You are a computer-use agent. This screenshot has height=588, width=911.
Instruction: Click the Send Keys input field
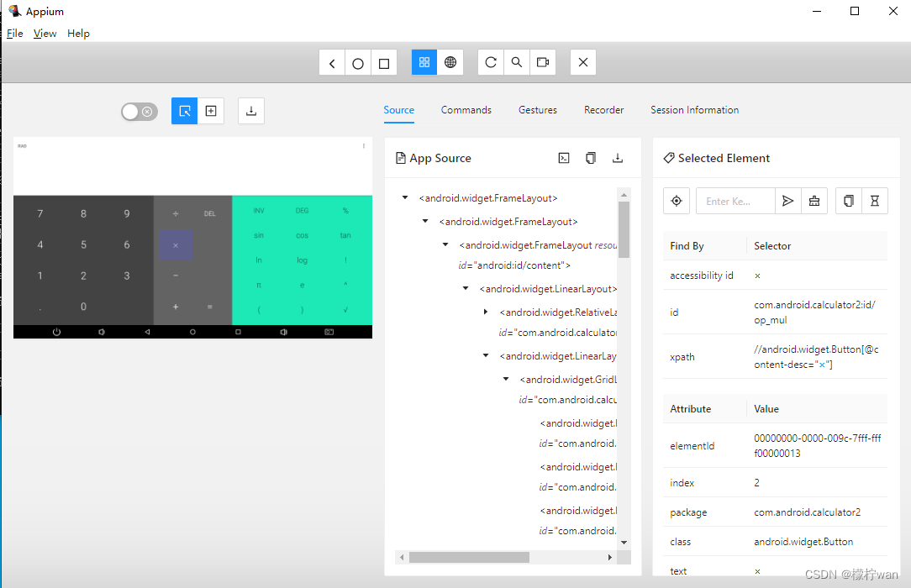click(x=735, y=201)
